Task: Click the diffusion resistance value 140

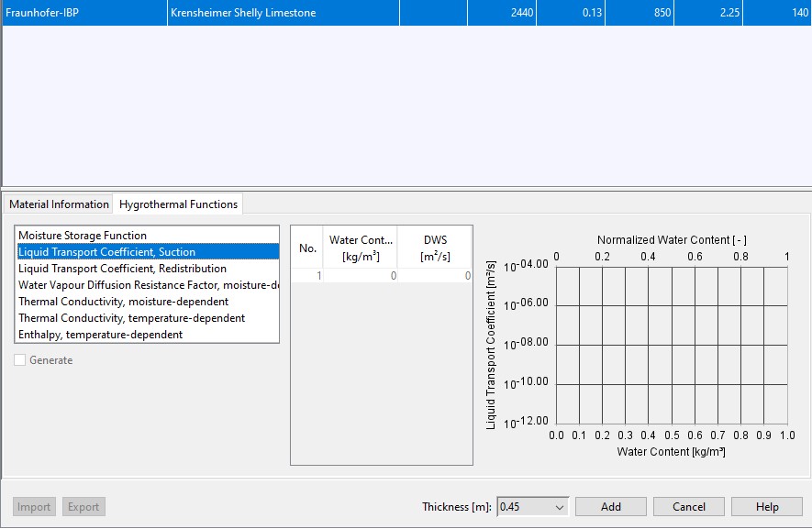Action: tap(777, 13)
